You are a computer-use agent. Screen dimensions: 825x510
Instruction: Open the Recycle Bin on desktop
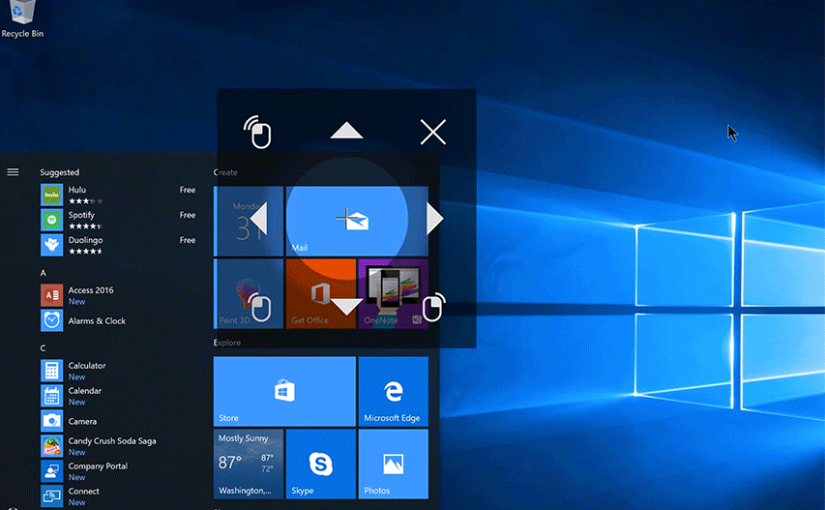(x=22, y=20)
